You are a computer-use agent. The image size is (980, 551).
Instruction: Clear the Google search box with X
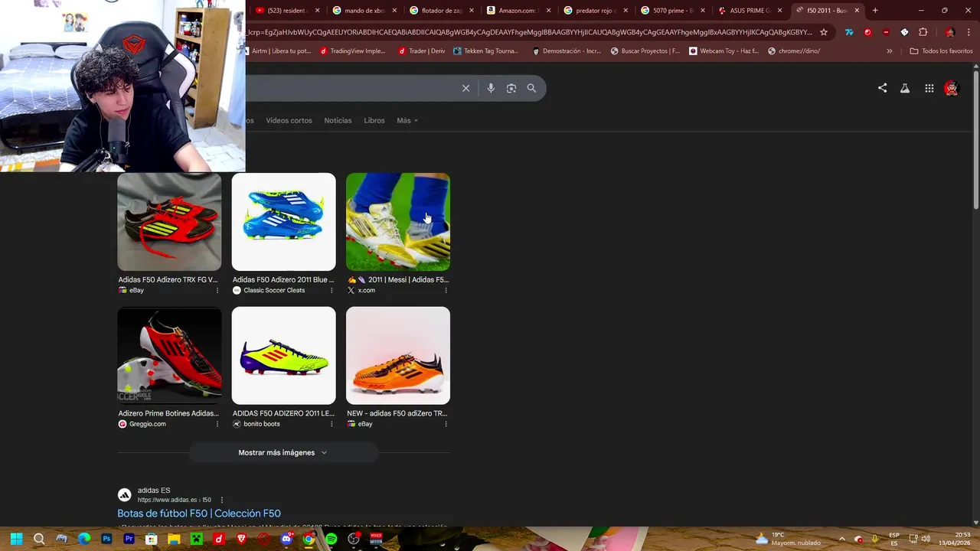tap(465, 88)
